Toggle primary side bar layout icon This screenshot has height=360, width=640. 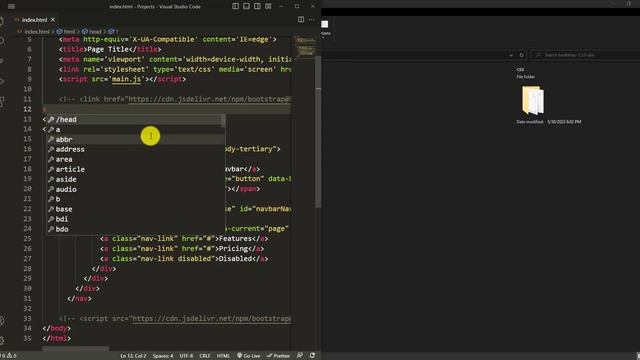coord(236,6)
